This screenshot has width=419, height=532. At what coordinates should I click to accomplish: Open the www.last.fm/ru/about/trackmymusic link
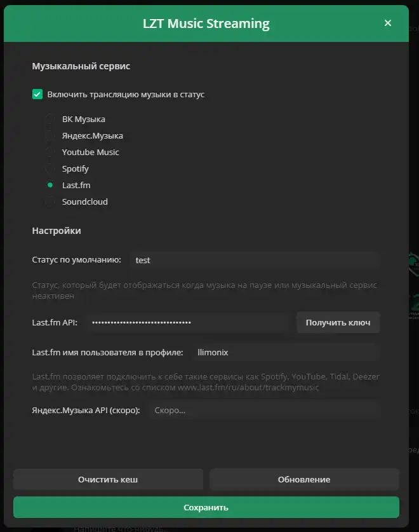pos(248,387)
